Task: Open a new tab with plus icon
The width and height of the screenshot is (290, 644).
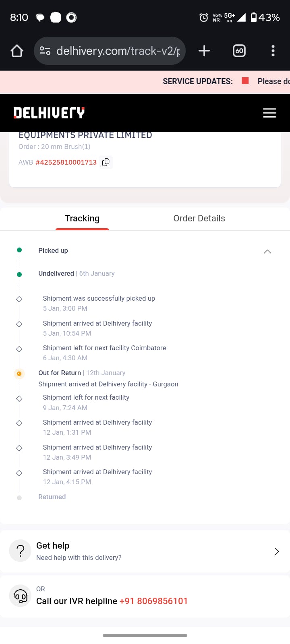Action: [x=204, y=51]
